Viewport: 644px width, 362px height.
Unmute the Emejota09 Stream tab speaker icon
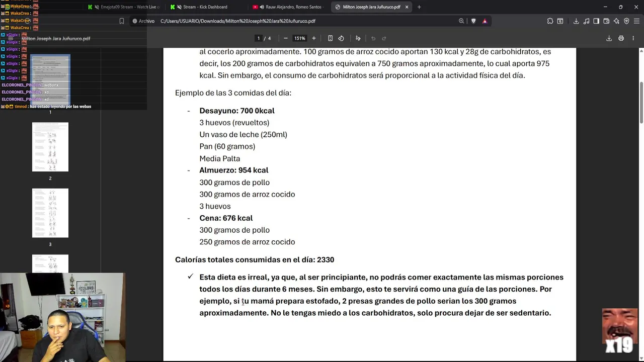[97, 7]
